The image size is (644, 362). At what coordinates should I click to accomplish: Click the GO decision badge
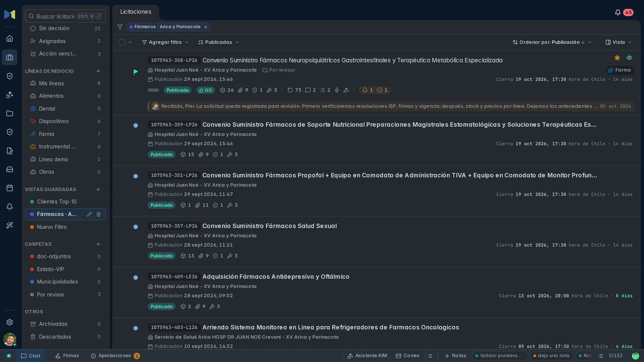[x=205, y=90]
